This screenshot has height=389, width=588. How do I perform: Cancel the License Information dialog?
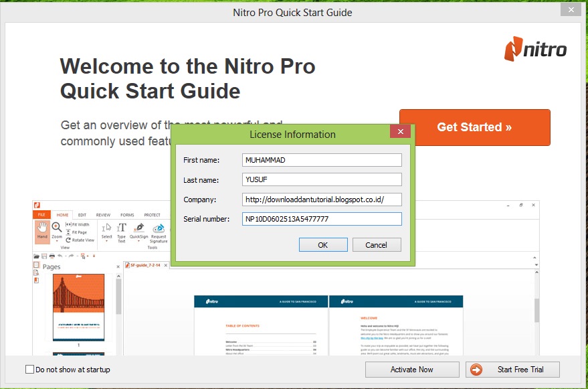tap(377, 245)
